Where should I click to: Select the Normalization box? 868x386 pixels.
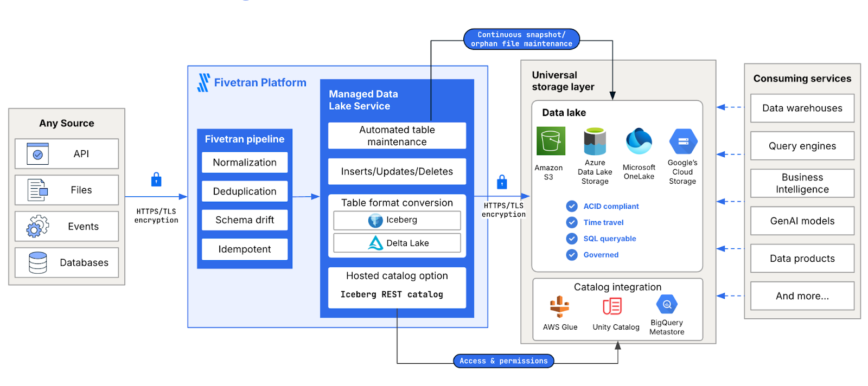click(x=245, y=162)
